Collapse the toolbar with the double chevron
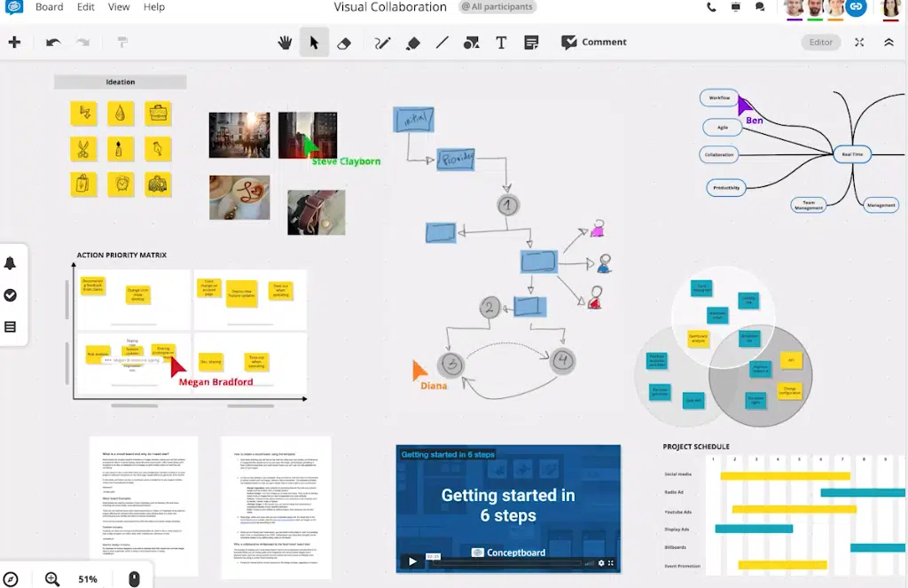Screen dimensions: 908x588 [x=888, y=43]
